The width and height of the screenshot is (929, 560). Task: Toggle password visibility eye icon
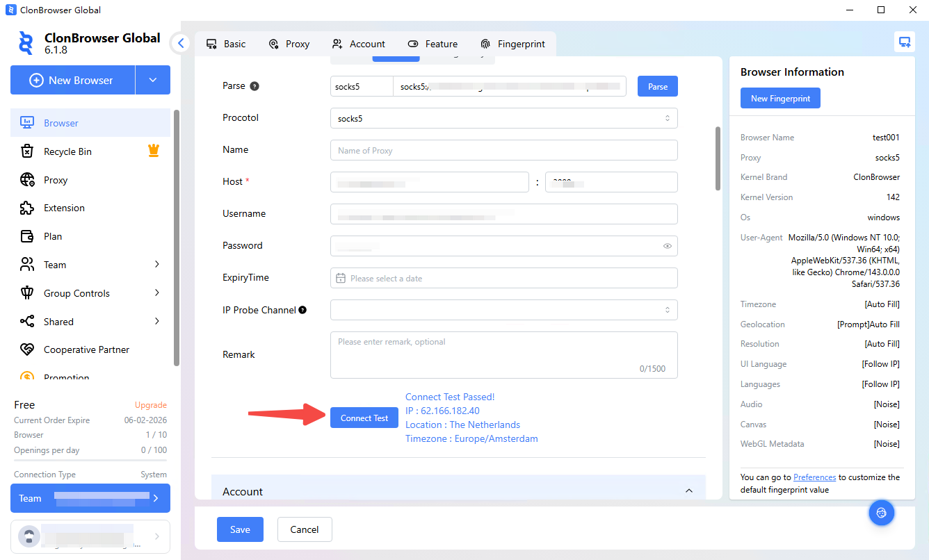pyautogui.click(x=667, y=246)
